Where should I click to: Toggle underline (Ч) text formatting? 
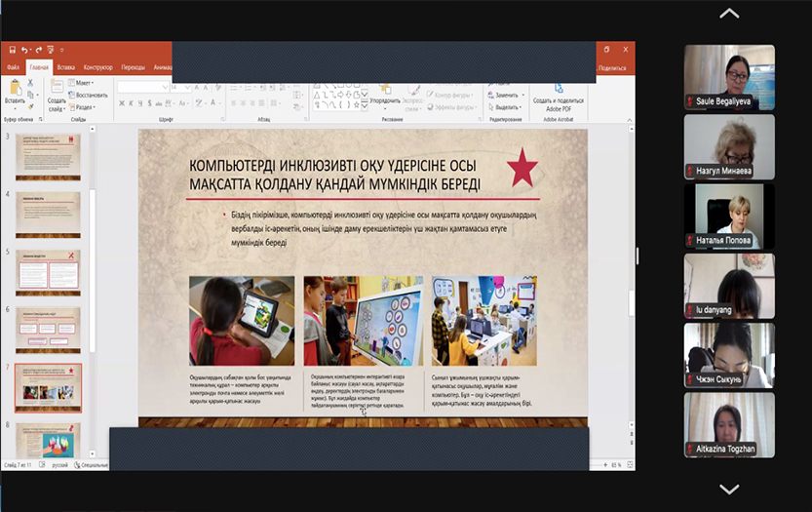(141, 102)
